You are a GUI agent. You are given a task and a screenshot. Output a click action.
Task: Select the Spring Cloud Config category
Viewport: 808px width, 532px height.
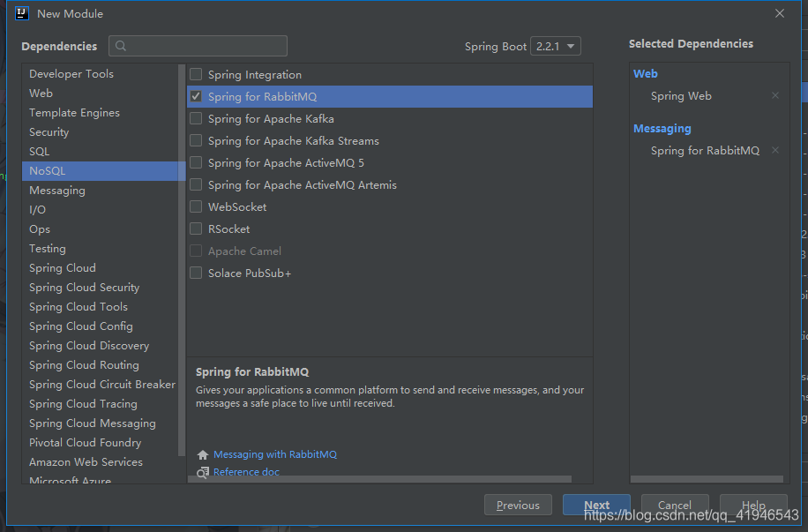[100, 326]
